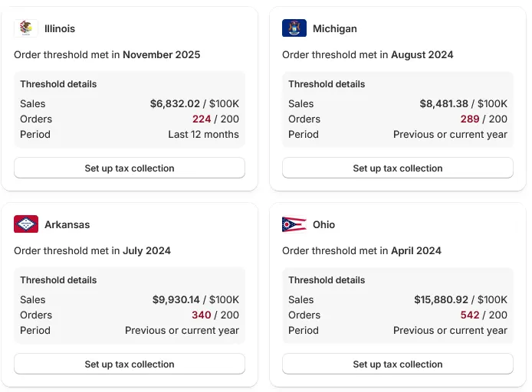Click the Michigan state flag icon
The width and height of the screenshot is (532, 392).
pyautogui.click(x=294, y=28)
